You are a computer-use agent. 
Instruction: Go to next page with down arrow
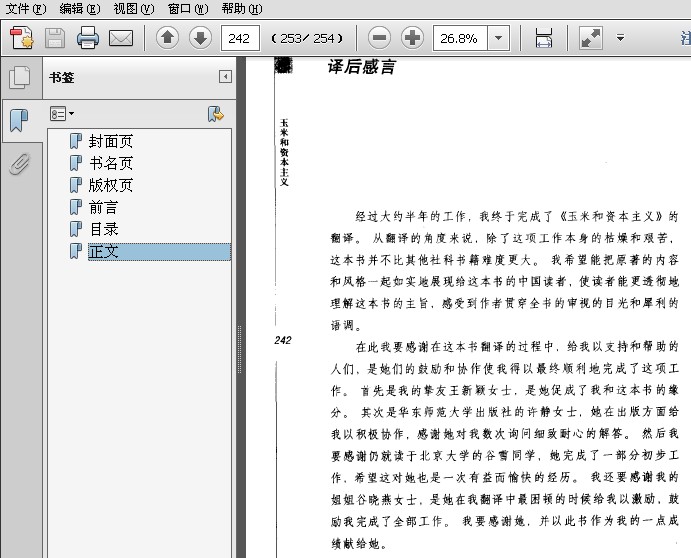200,39
